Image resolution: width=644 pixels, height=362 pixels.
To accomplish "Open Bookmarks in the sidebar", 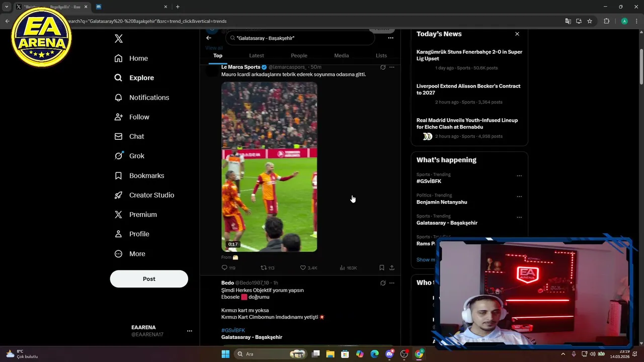I will [139, 175].
